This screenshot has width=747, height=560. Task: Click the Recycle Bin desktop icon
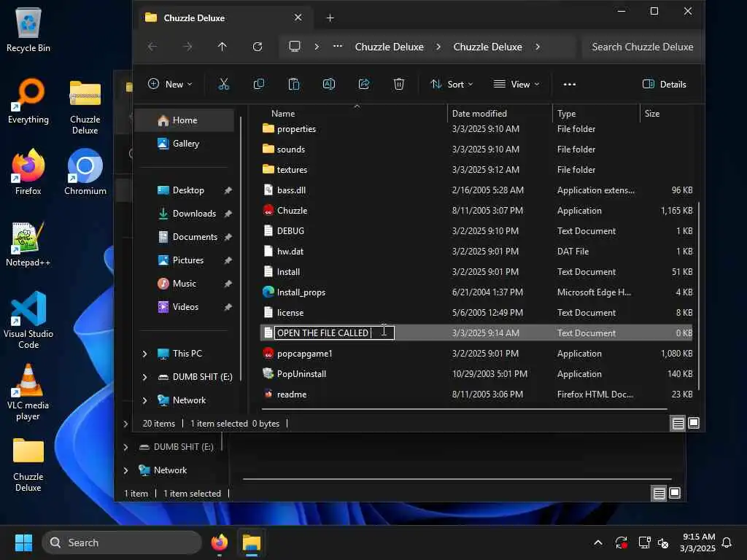tap(28, 30)
